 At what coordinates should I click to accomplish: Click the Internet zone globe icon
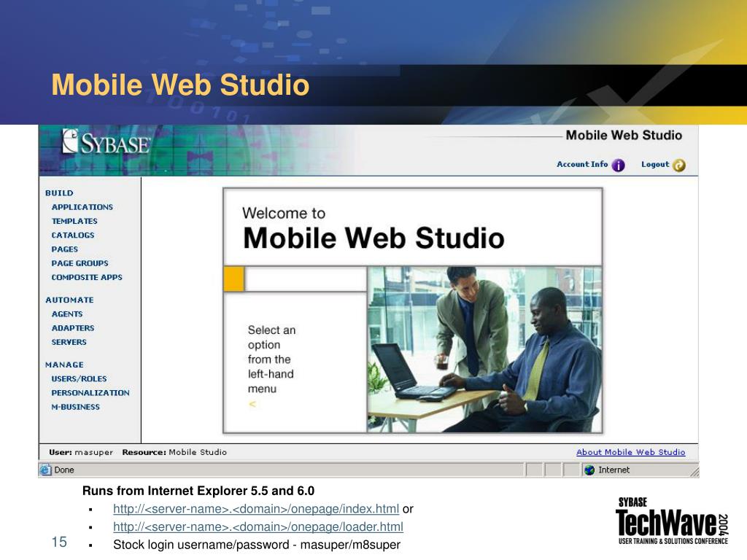coord(589,470)
